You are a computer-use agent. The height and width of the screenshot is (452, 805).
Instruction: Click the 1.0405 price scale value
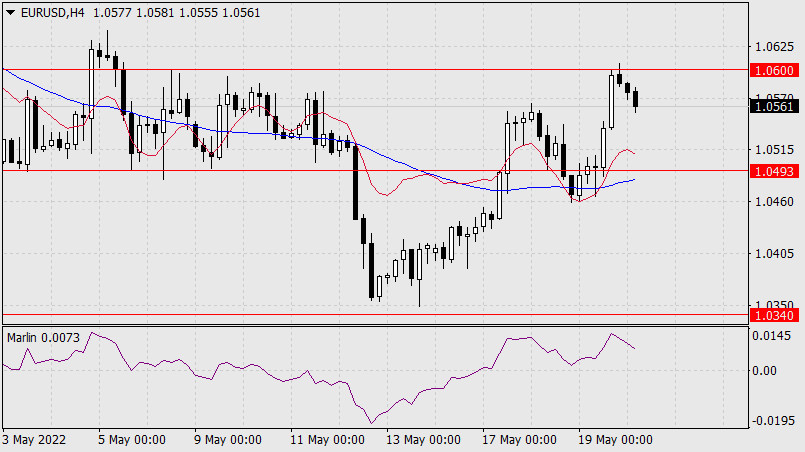click(774, 253)
